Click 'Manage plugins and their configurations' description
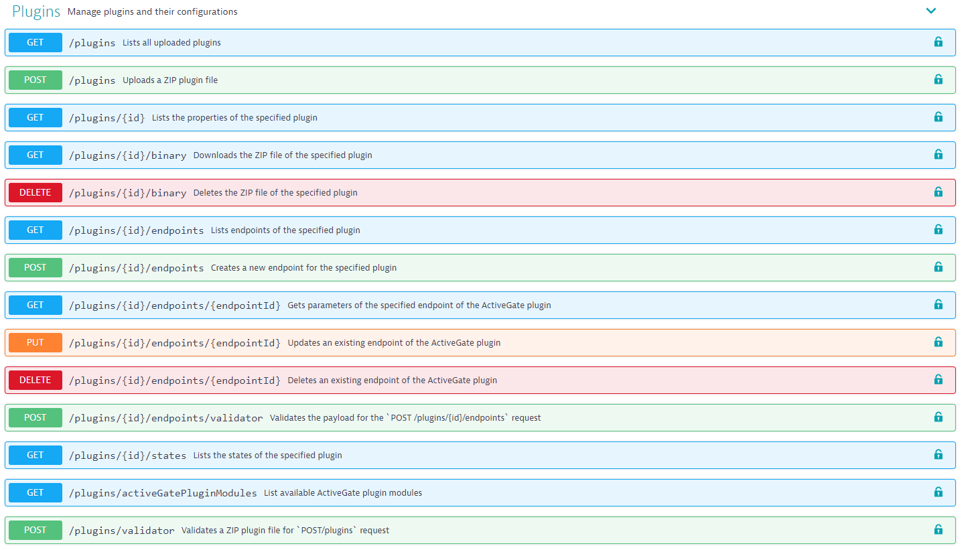This screenshot has width=980, height=550. tap(153, 12)
